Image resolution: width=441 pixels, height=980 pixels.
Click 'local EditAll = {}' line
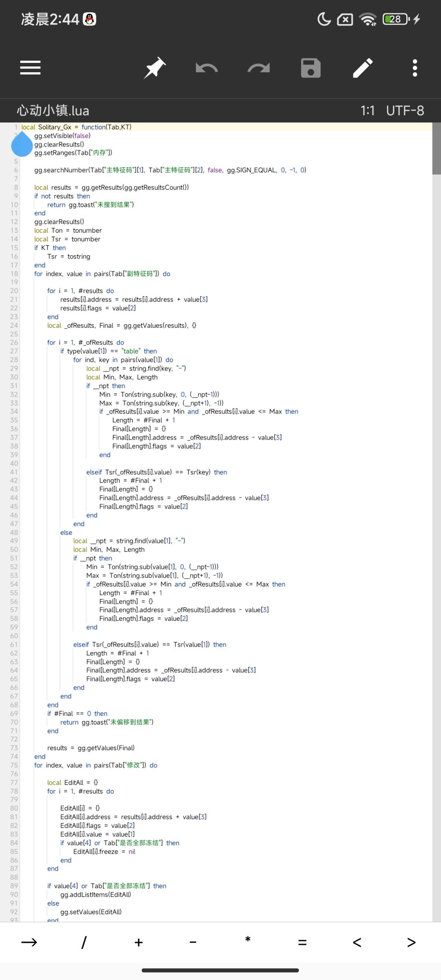[73, 782]
